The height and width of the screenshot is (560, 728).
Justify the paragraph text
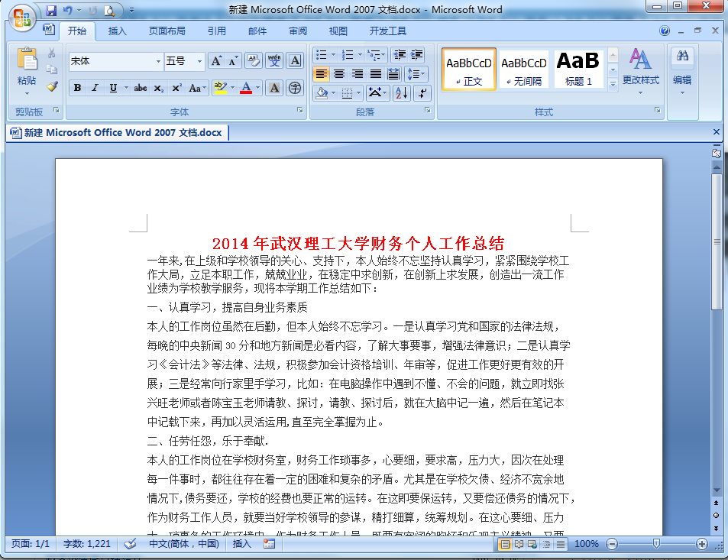(x=376, y=74)
